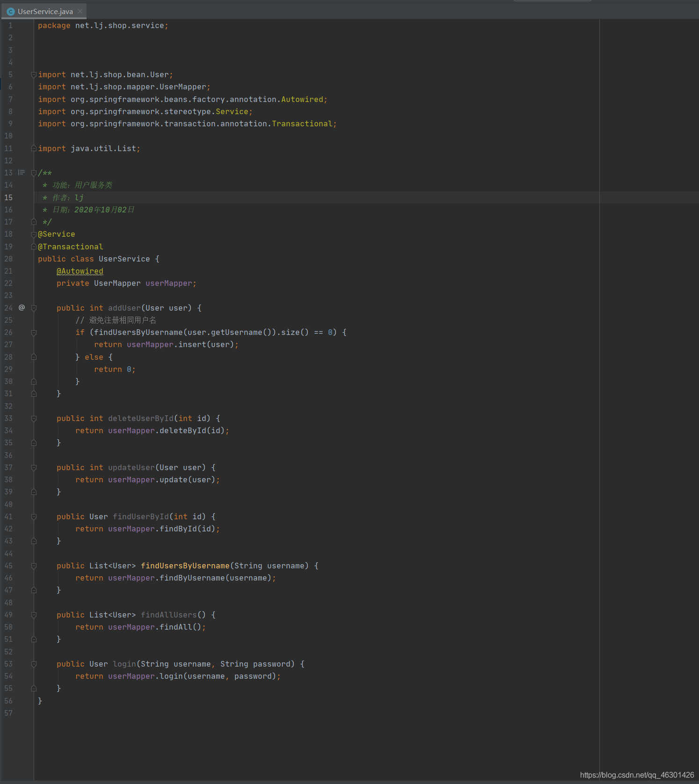Screen dimensions: 699x784
Task: Click the deleteUserById method name
Action: point(140,419)
